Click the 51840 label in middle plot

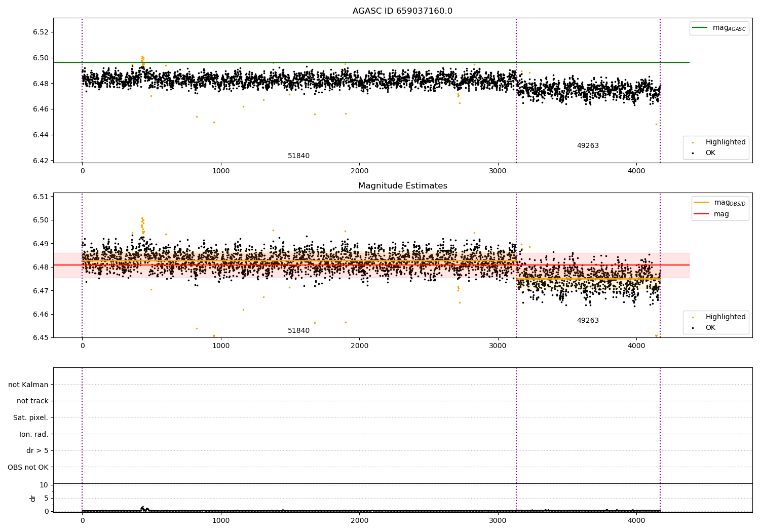coord(298,331)
